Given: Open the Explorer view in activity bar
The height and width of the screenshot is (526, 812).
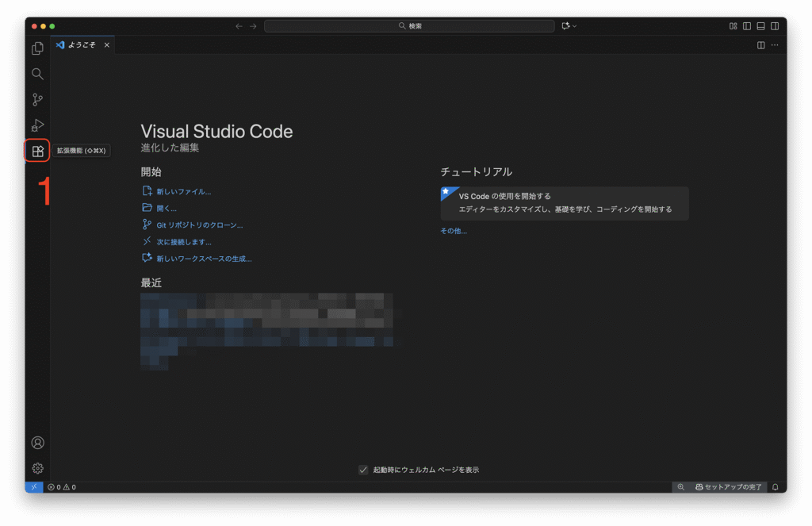Looking at the screenshot, I should click(37, 48).
